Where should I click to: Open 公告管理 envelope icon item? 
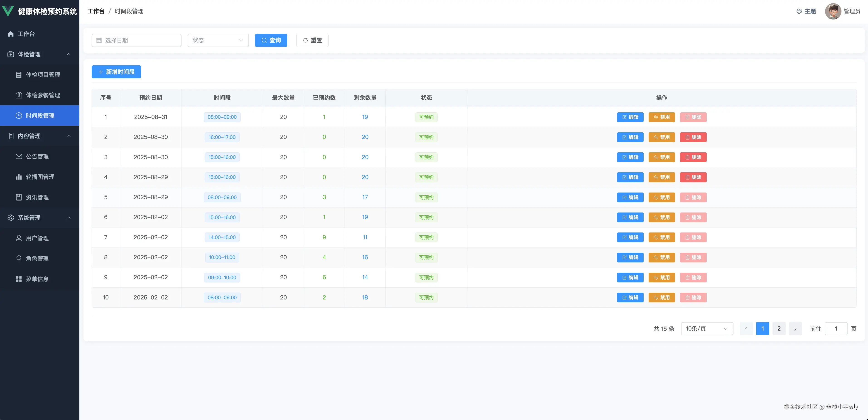37,156
